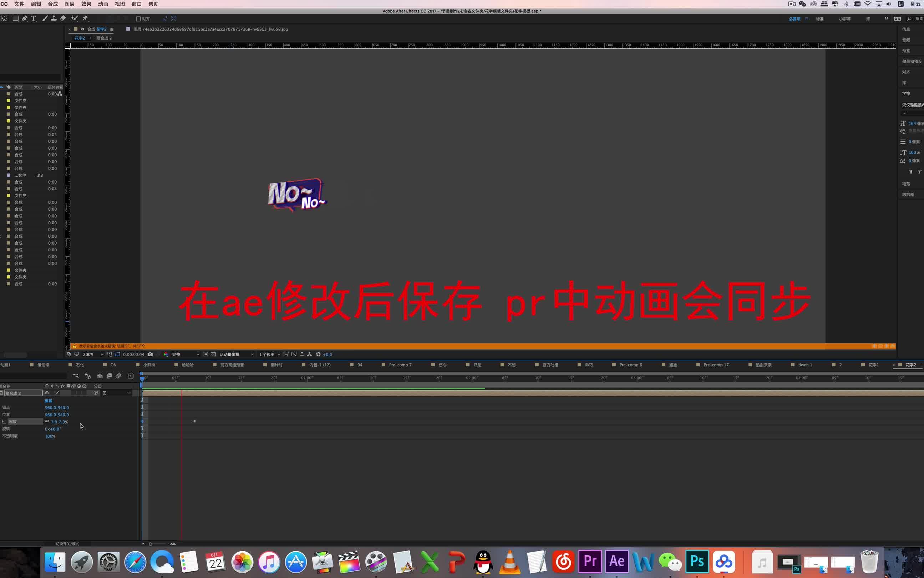This screenshot has width=924, height=578.
Task: Select the Type tool
Action: point(34,18)
